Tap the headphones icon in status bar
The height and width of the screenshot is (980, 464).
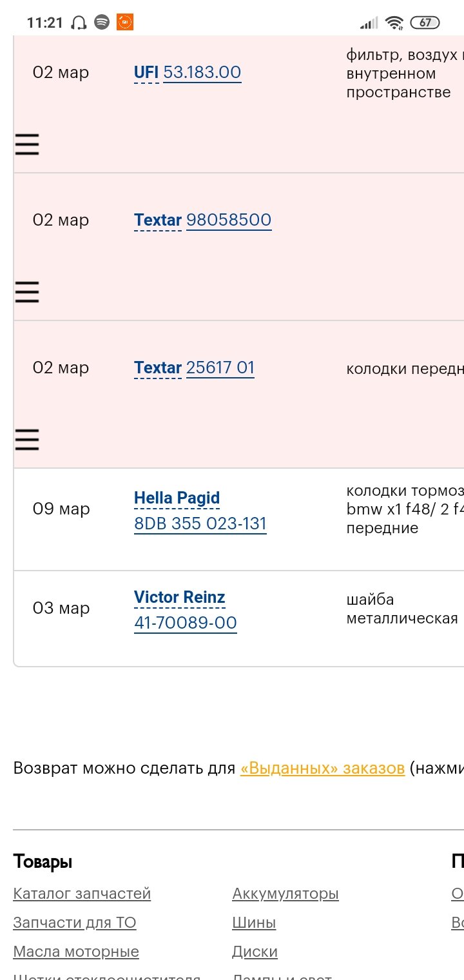79,23
